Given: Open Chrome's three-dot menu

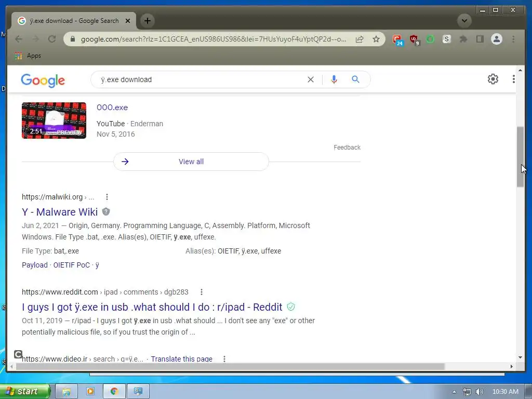Looking at the screenshot, I should point(513,39).
